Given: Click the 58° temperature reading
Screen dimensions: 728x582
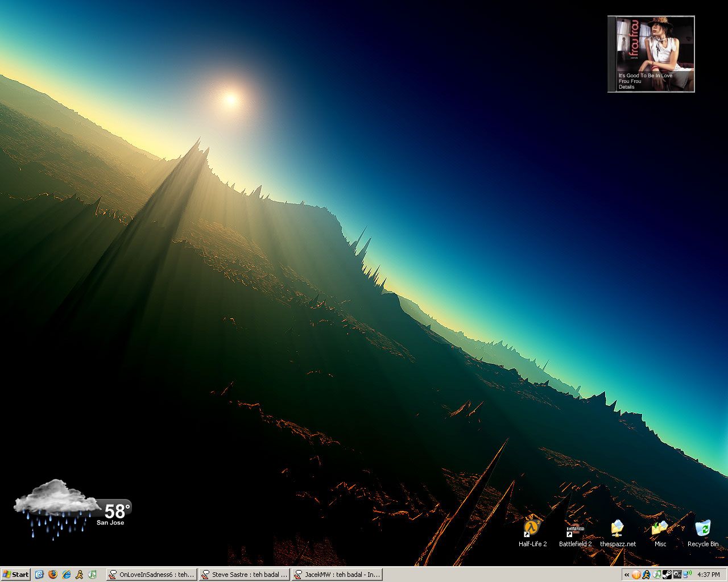Looking at the screenshot, I should pos(117,510).
